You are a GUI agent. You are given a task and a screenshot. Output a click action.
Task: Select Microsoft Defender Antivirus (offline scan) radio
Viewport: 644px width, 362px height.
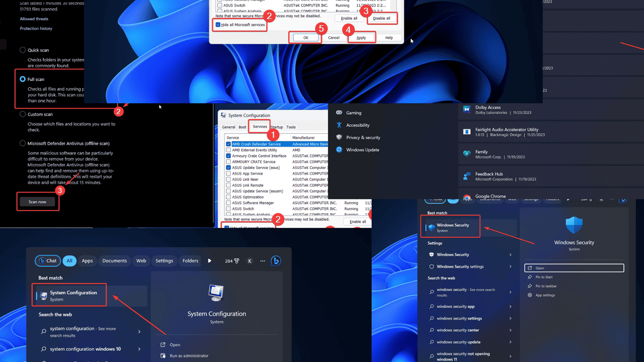pyautogui.click(x=23, y=143)
